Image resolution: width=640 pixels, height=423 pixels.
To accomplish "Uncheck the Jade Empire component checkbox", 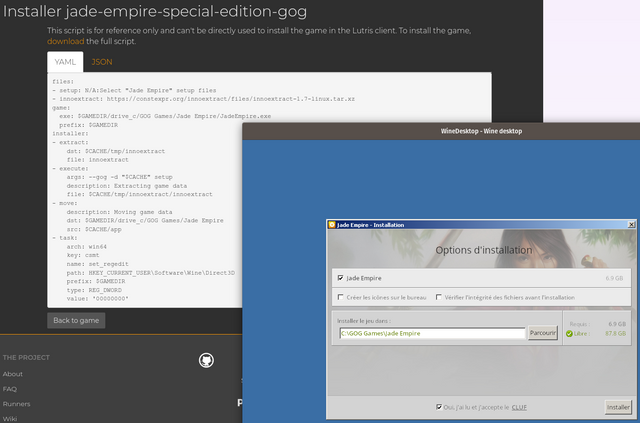I will tap(340, 278).
